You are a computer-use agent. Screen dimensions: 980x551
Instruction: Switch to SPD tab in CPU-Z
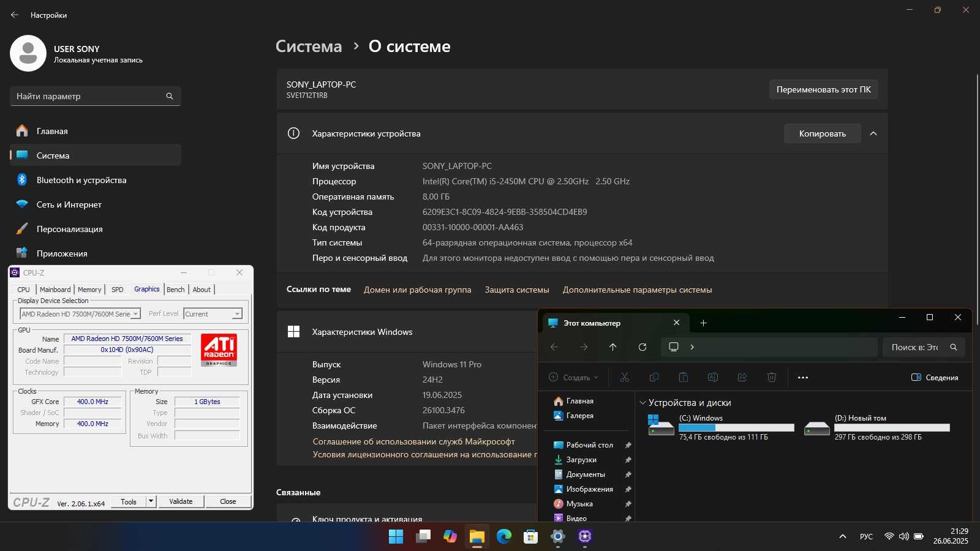click(x=118, y=290)
